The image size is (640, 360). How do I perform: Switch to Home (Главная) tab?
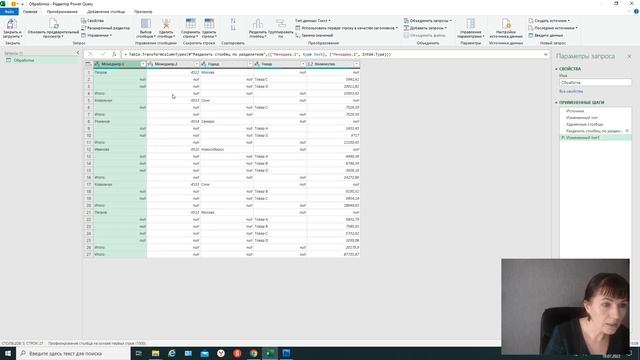click(30, 12)
